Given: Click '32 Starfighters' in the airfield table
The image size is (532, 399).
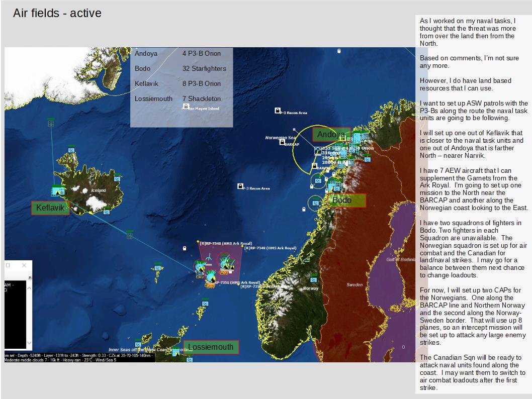Looking at the screenshot, I should [204, 68].
